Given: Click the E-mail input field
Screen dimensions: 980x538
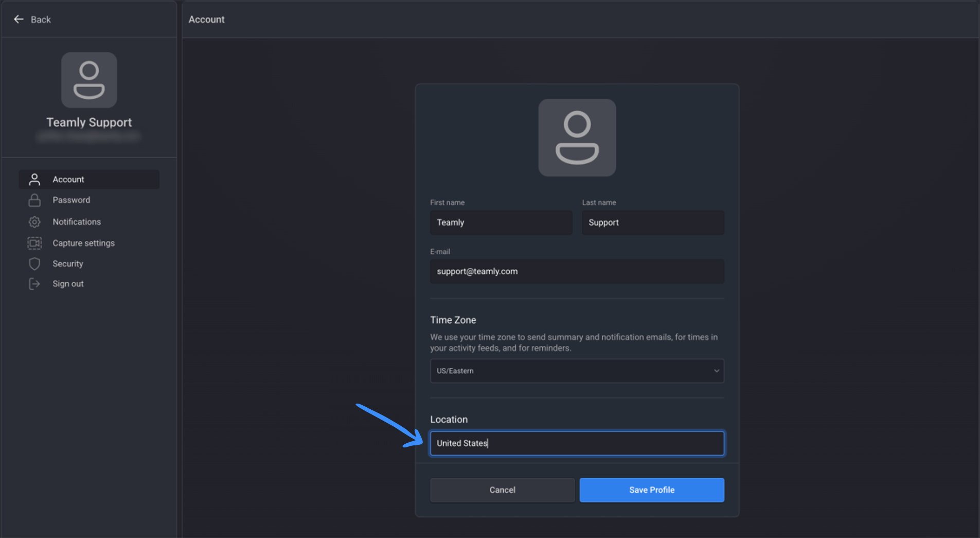Looking at the screenshot, I should 577,271.
